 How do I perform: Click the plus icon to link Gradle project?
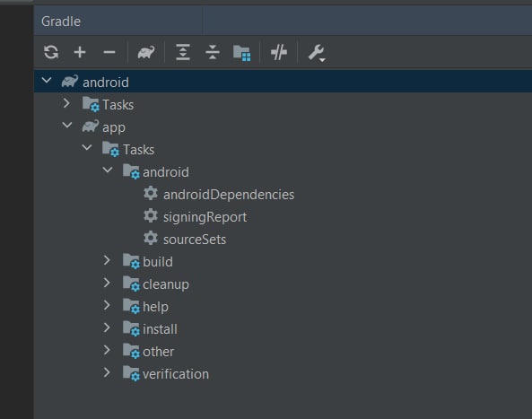80,52
